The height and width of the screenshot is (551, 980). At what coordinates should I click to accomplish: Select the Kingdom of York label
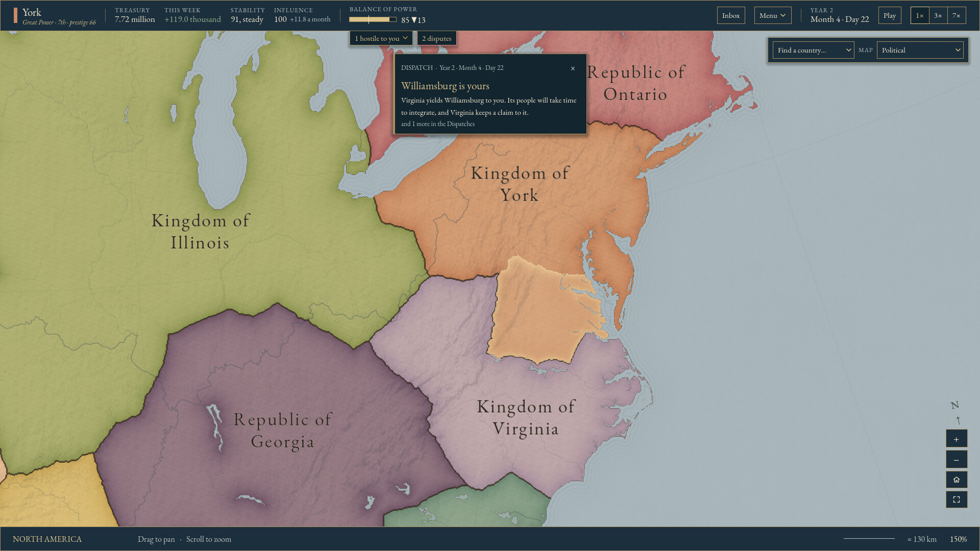click(x=520, y=184)
